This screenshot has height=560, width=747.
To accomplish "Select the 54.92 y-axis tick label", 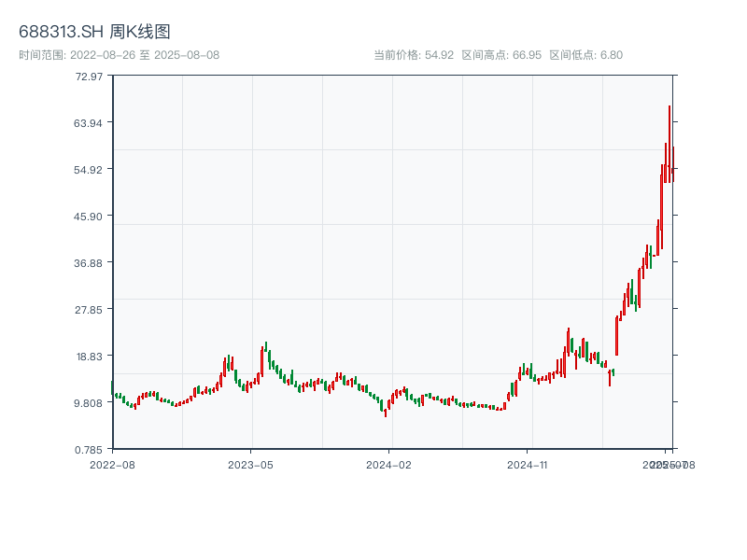I will coord(90,169).
